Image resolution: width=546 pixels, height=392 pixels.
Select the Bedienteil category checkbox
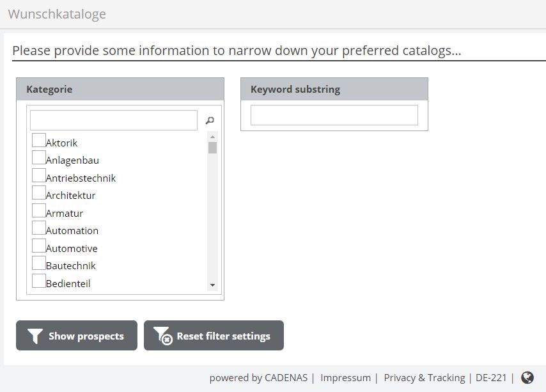pyautogui.click(x=39, y=281)
